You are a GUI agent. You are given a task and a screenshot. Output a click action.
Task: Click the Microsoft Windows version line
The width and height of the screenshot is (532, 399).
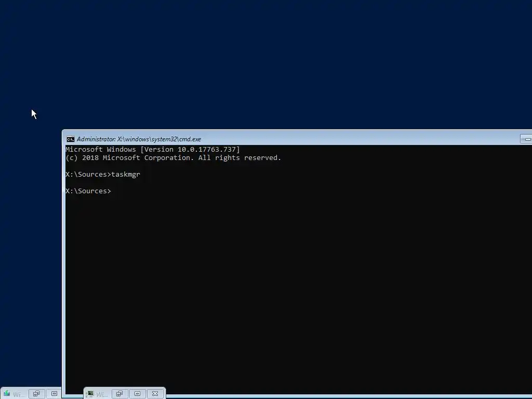pos(153,149)
